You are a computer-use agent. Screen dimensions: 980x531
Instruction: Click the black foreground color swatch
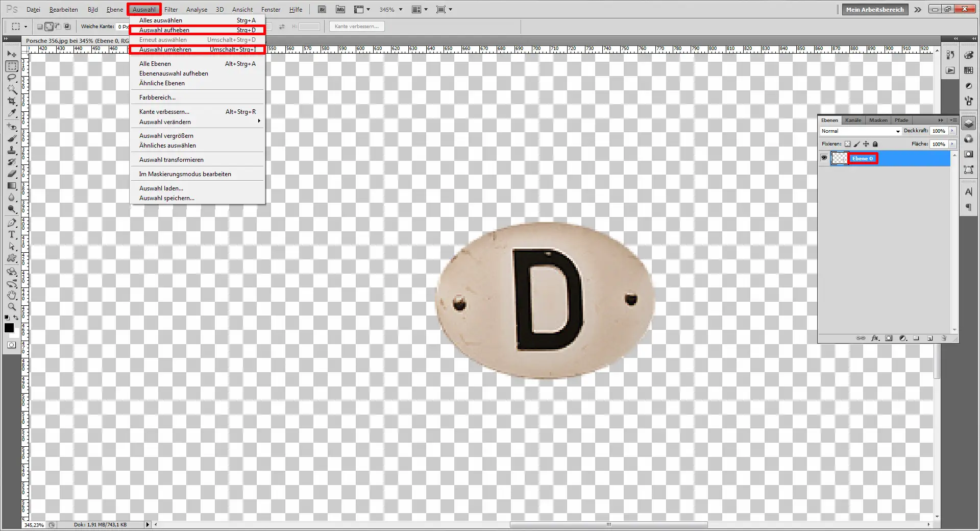click(9, 328)
